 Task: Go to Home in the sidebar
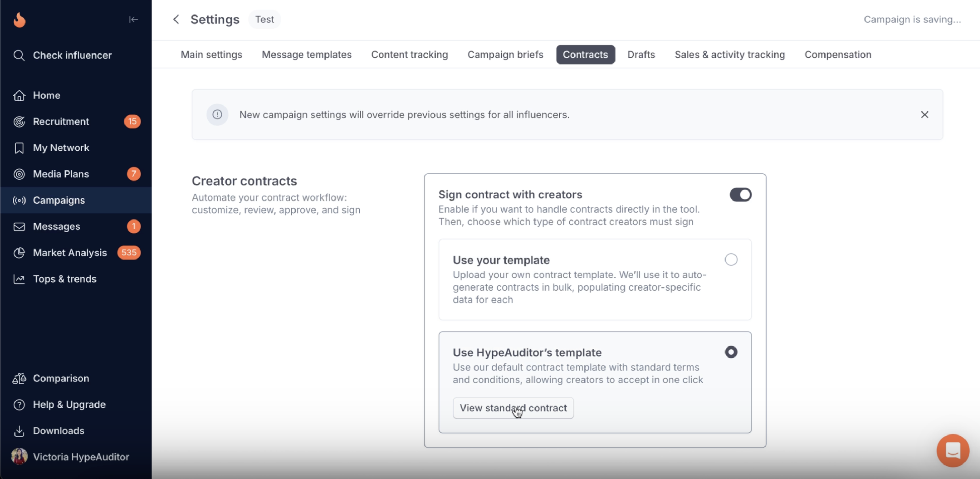[x=47, y=95]
